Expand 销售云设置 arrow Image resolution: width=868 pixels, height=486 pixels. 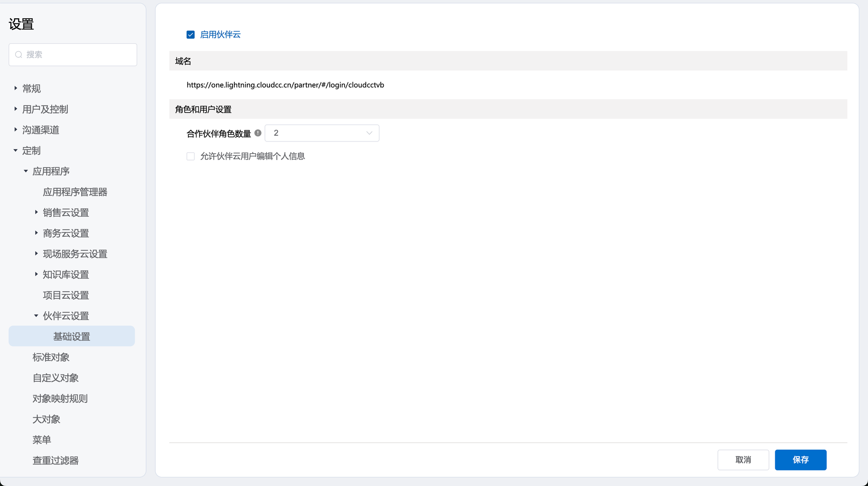(36, 213)
